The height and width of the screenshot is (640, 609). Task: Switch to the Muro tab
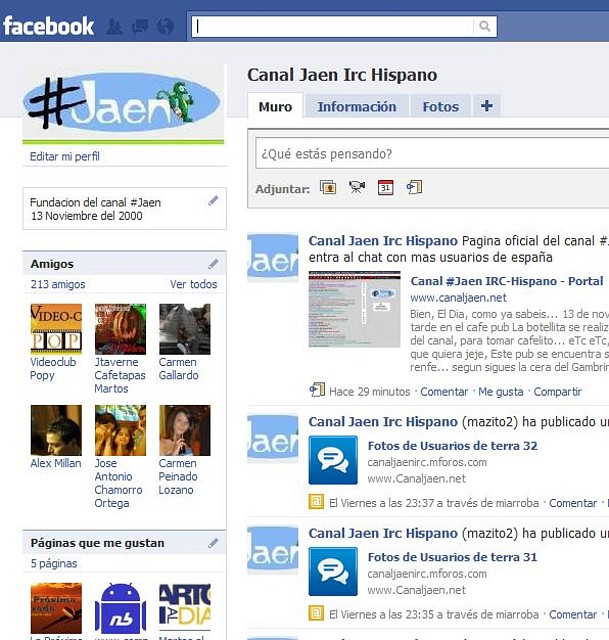point(276,107)
